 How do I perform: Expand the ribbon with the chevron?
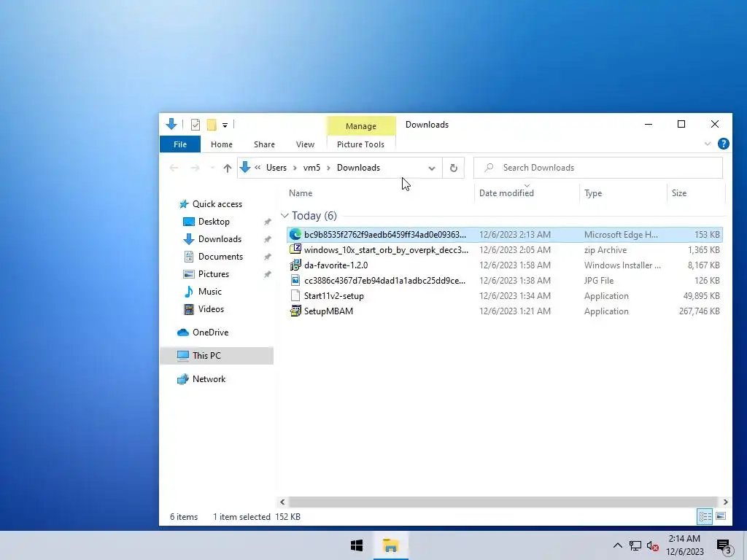[x=708, y=144]
